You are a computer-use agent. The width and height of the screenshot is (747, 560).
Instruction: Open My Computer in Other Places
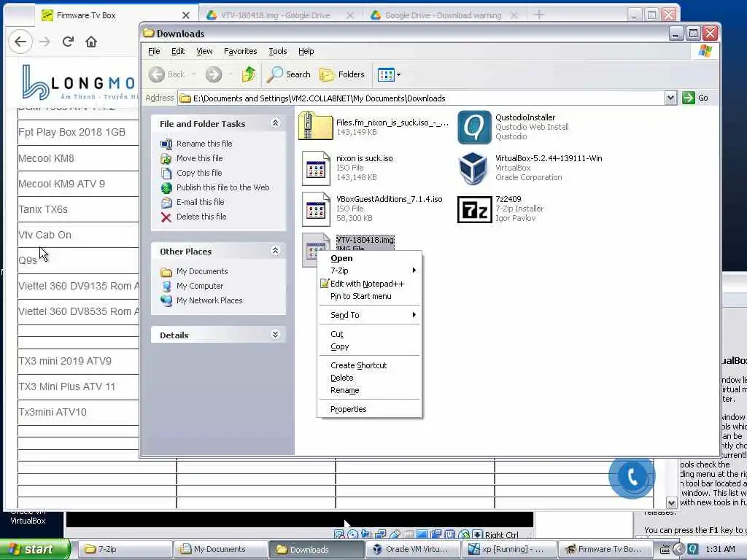(x=200, y=286)
